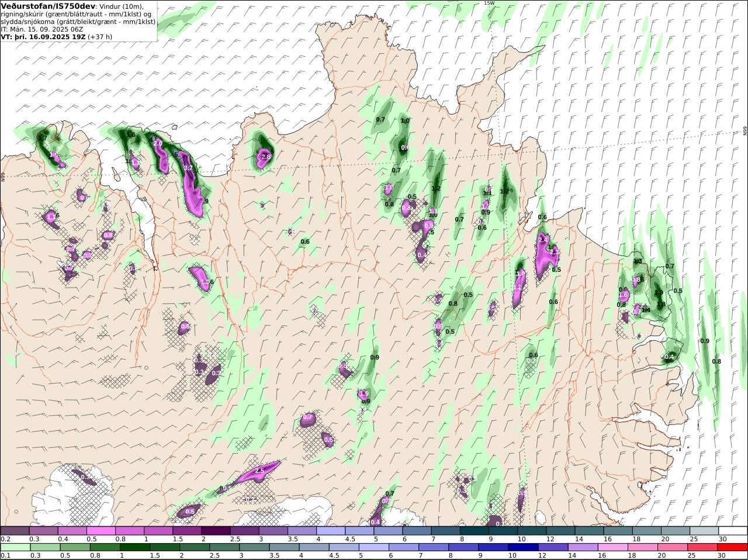Click the lower legend swatch starting at 14
748x560 pixels.
pyautogui.click(x=583, y=547)
